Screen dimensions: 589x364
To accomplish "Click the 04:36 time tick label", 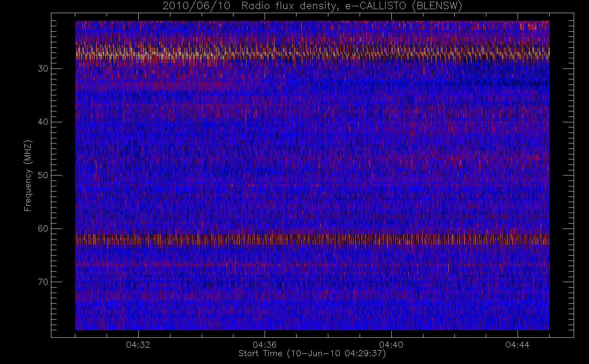I will coord(265,345).
